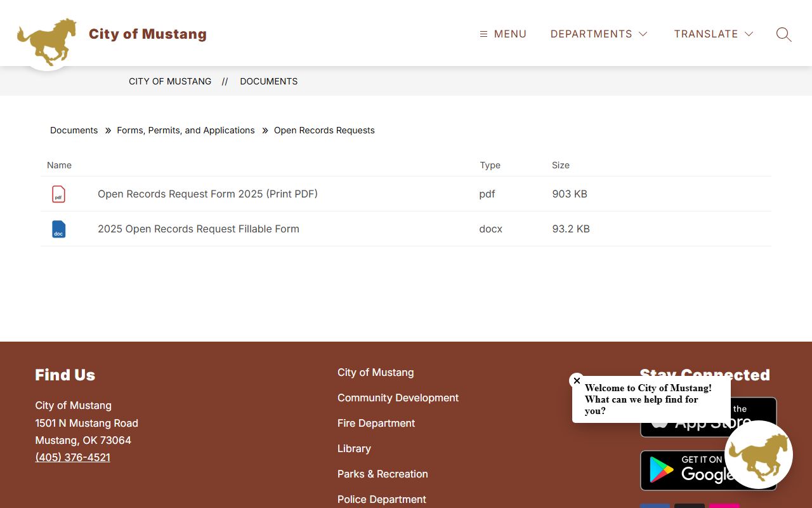Screen dimensions: 812x508
Task: Expand the TRANSLATE dropdown
Action: (714, 34)
